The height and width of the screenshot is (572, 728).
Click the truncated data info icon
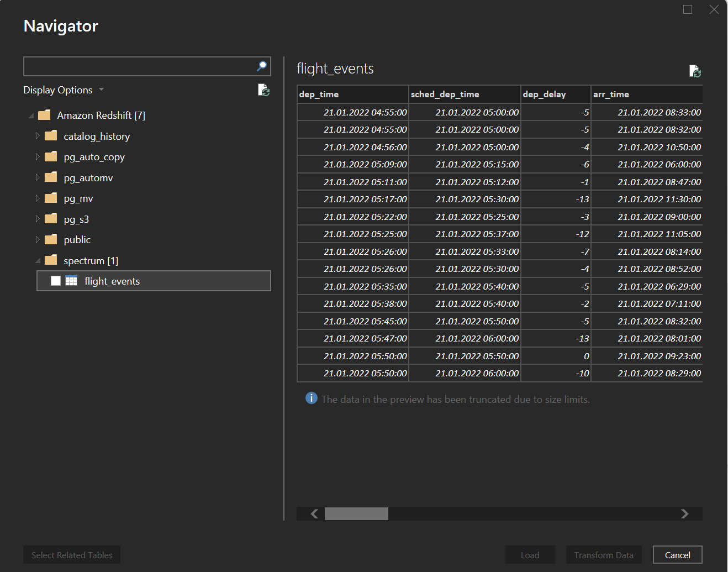pos(312,398)
